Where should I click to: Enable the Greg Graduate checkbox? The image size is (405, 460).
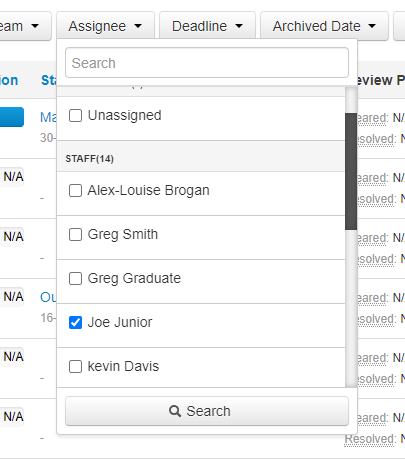point(75,278)
